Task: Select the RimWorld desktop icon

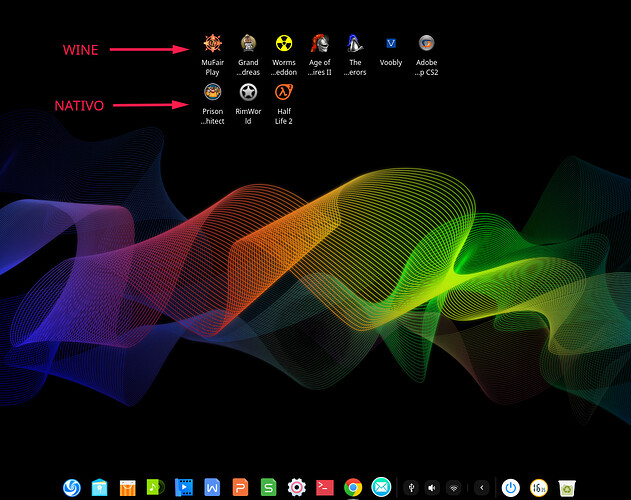Action: click(x=248, y=91)
